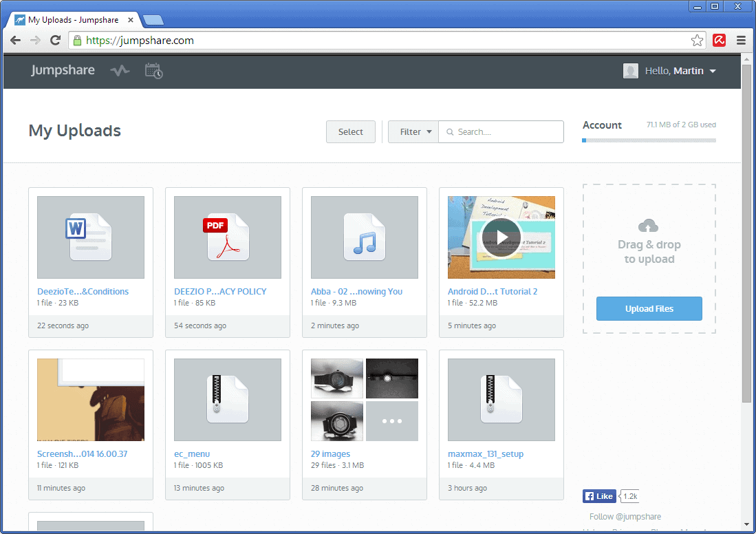Open the Android D...t Tutorial 2 link
756x534 pixels.
(x=493, y=291)
